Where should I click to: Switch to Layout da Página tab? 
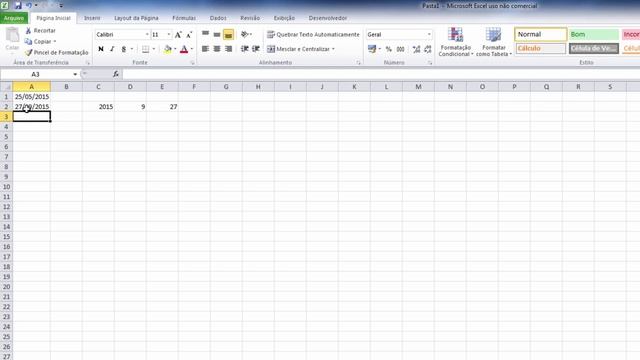(x=136, y=18)
